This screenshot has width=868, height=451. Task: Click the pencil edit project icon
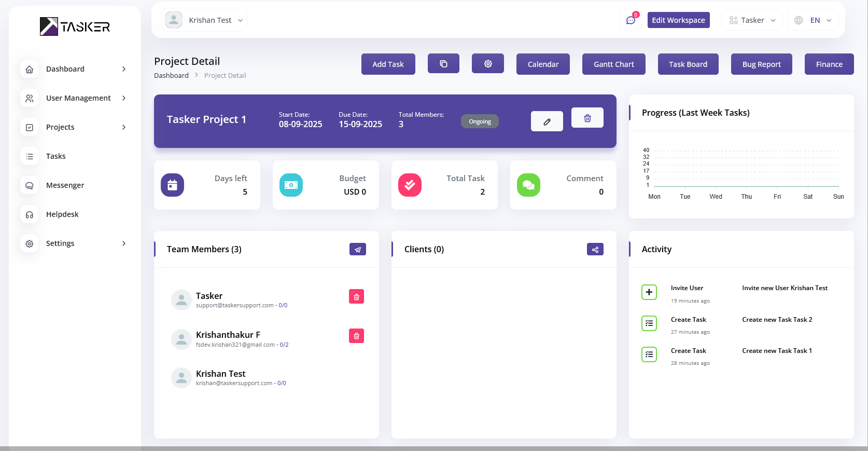pyautogui.click(x=547, y=121)
